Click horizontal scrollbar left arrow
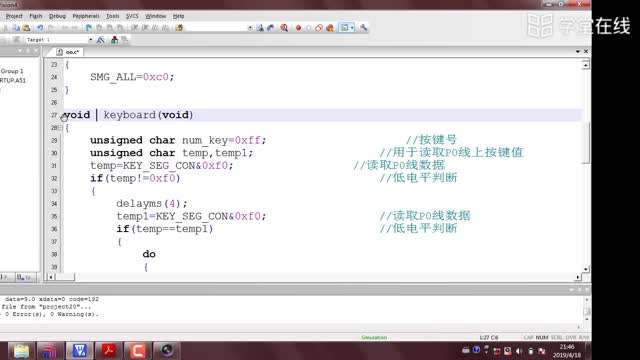 coord(51,277)
